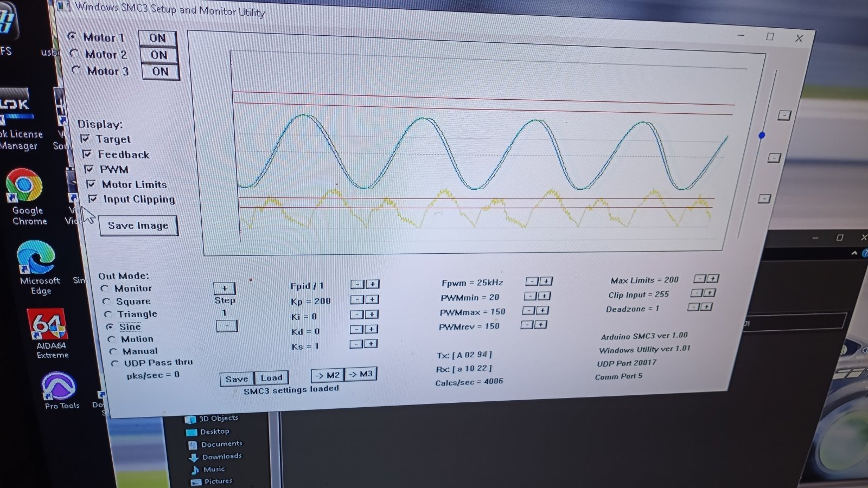The height and width of the screenshot is (488, 868).
Task: Increase Step with plus button
Action: [x=224, y=288]
